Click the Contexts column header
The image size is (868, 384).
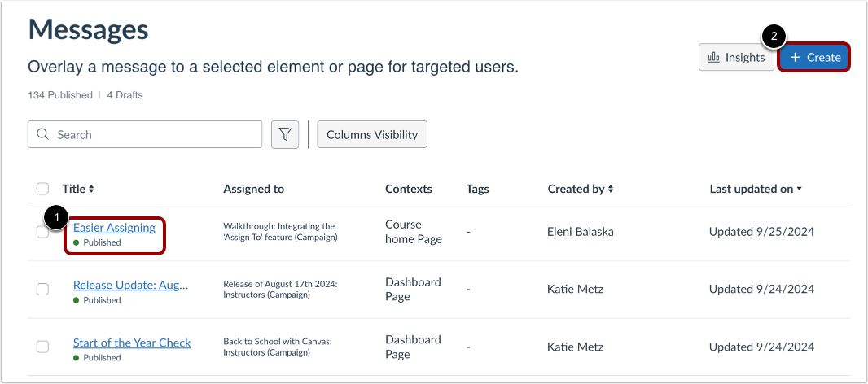coord(409,189)
